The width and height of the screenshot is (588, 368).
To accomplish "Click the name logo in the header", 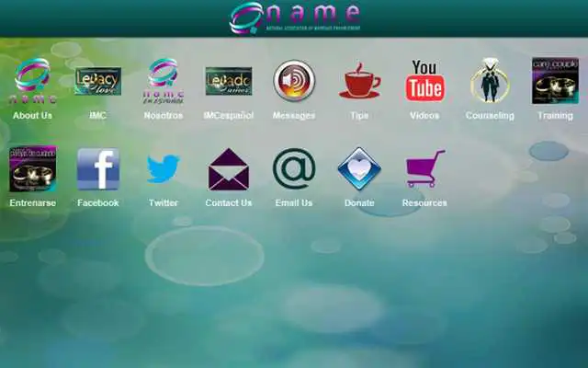I will click(x=295, y=18).
